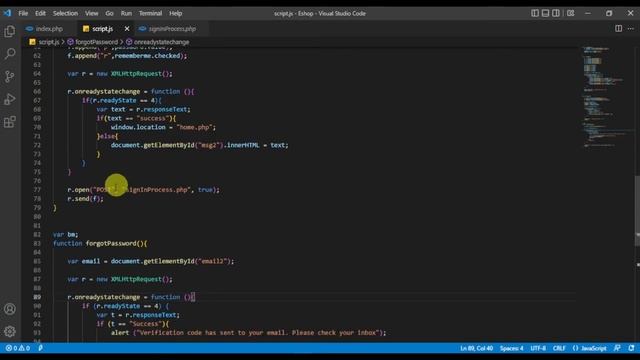640x360 pixels.
Task: Click the Ln 89, Col 40 indicator
Action: point(476,348)
